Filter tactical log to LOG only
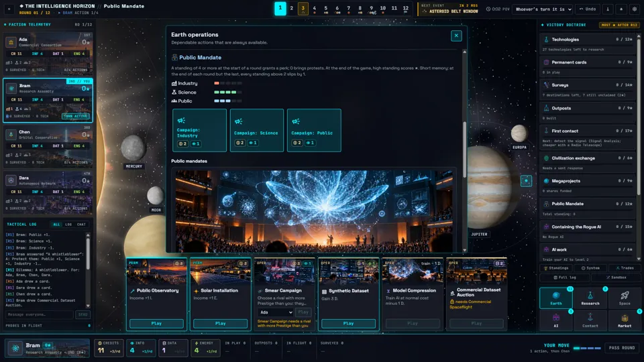Image resolution: width=644 pixels, height=362 pixels. click(68, 225)
